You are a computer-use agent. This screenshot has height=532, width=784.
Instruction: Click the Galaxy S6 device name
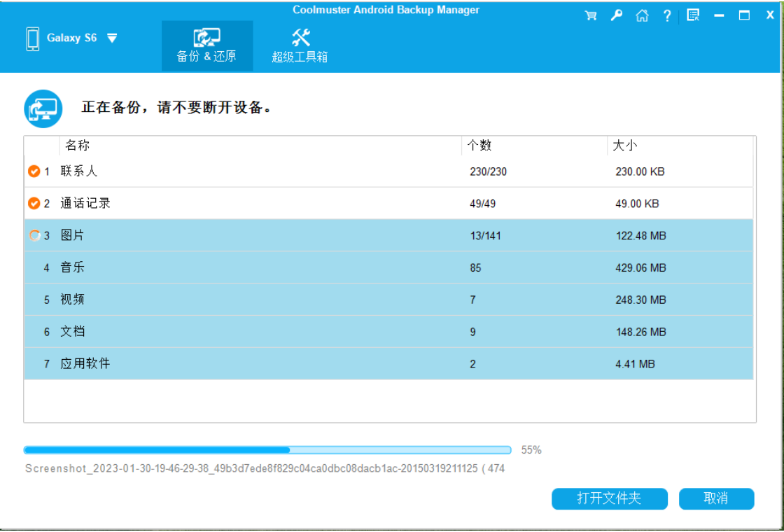click(71, 38)
